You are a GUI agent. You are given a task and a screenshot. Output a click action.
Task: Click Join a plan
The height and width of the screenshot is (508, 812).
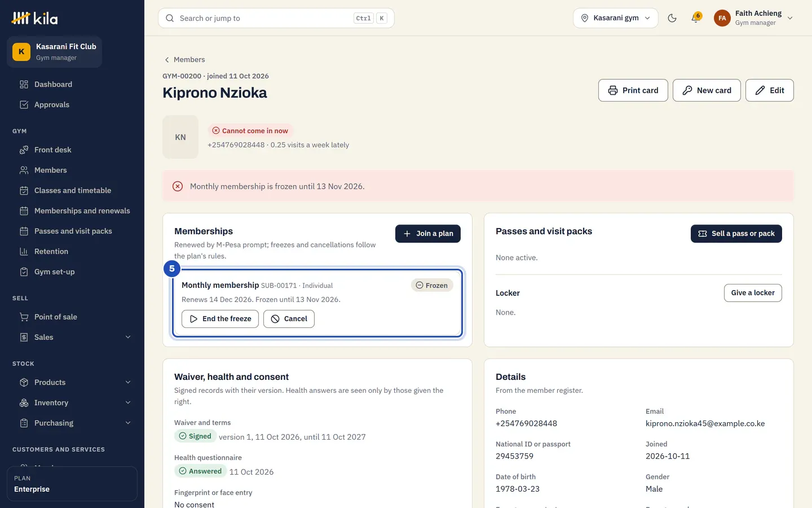(428, 234)
